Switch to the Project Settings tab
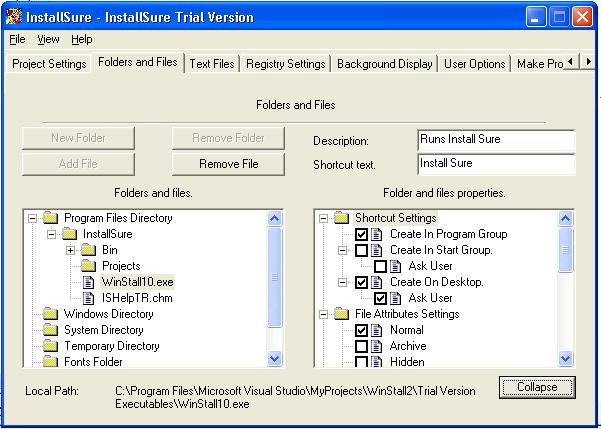The height and width of the screenshot is (429, 601). pos(49,64)
